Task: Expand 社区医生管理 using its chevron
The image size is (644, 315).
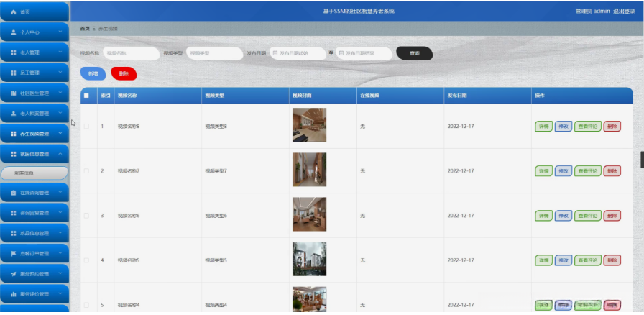Action: (x=60, y=93)
